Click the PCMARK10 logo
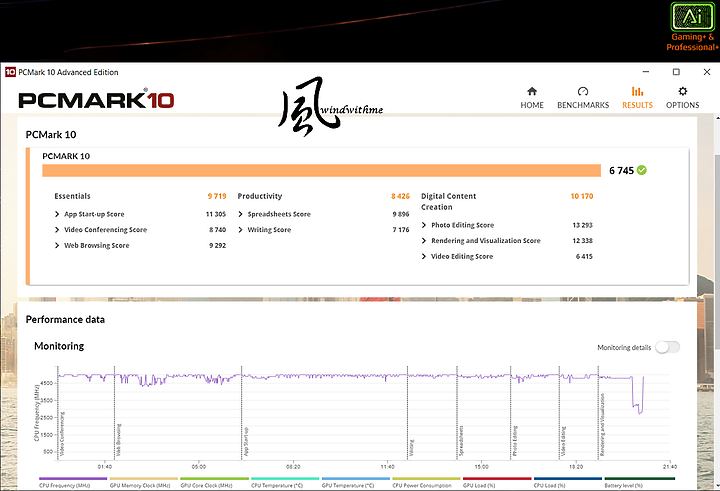This screenshot has width=720, height=491. click(96, 99)
